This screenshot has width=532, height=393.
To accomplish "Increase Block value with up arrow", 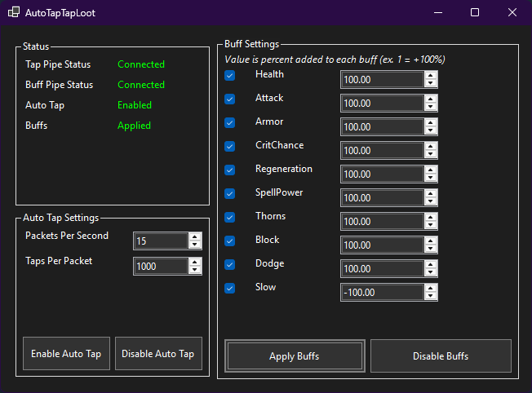I will point(431,241).
